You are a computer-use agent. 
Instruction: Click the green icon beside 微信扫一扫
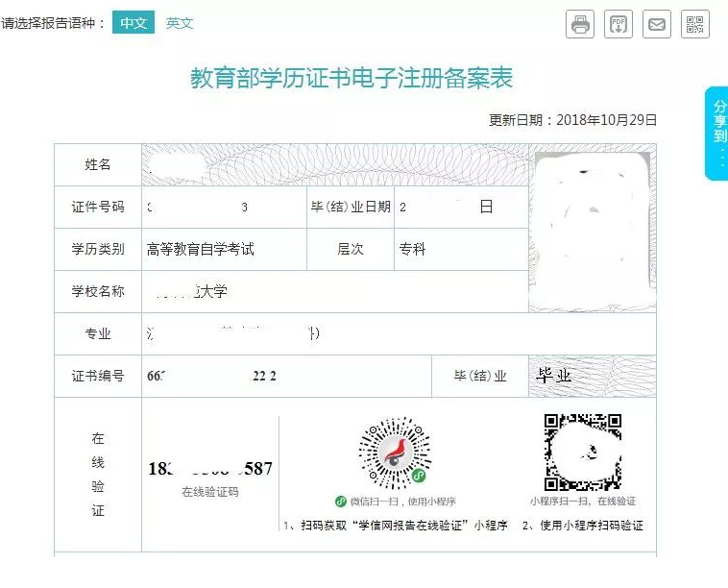click(x=340, y=502)
